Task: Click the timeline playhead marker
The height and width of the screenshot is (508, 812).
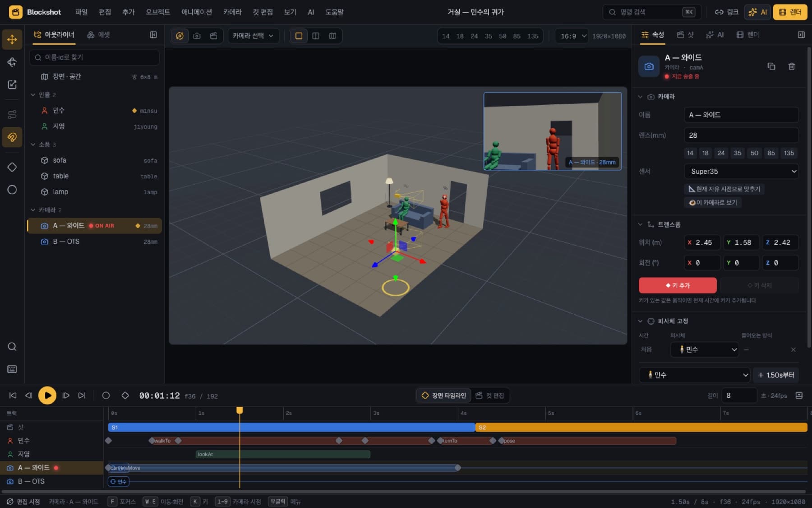Action: coord(240,410)
